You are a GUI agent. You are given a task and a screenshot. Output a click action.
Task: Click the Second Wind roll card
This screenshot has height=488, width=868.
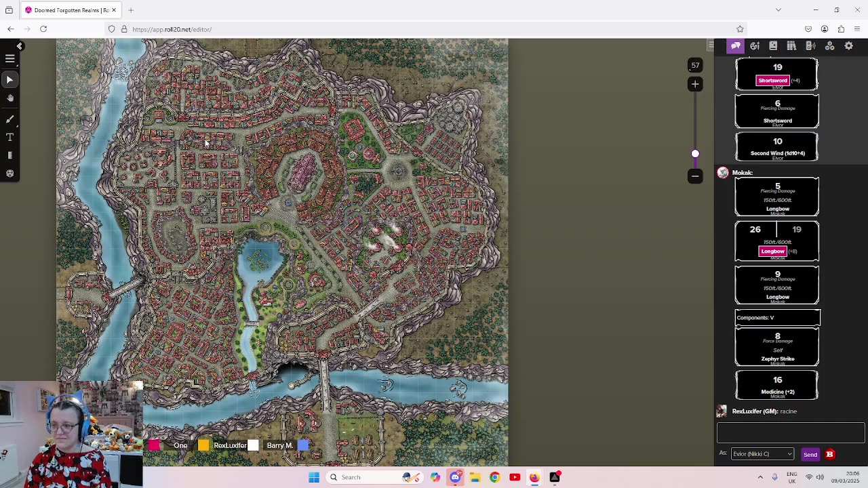777,147
